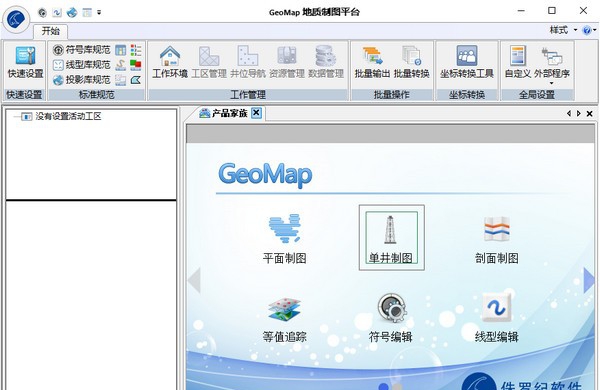Close the 产品家族 tab with its X
The height and width of the screenshot is (390, 600).
point(256,113)
